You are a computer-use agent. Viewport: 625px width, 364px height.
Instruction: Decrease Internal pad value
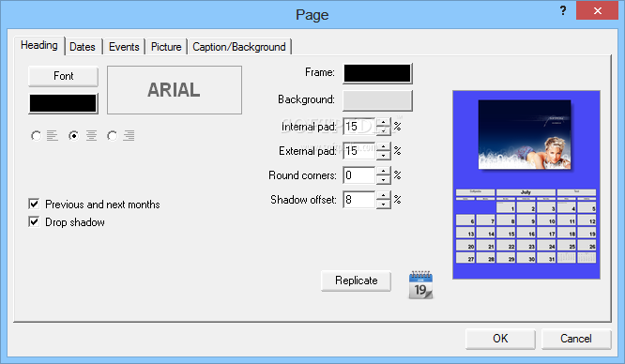tap(384, 130)
